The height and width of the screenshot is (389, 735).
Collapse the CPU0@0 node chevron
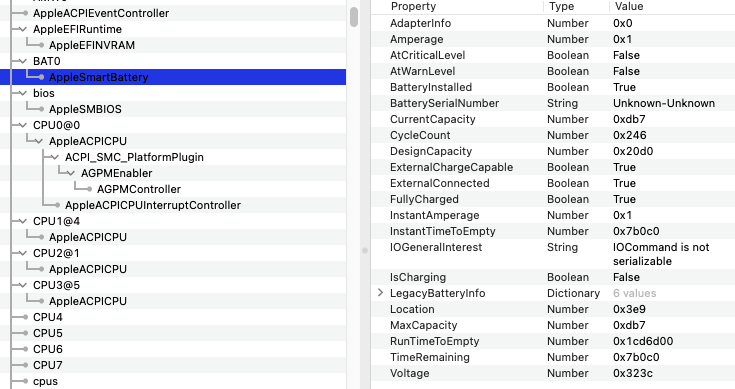point(22,125)
